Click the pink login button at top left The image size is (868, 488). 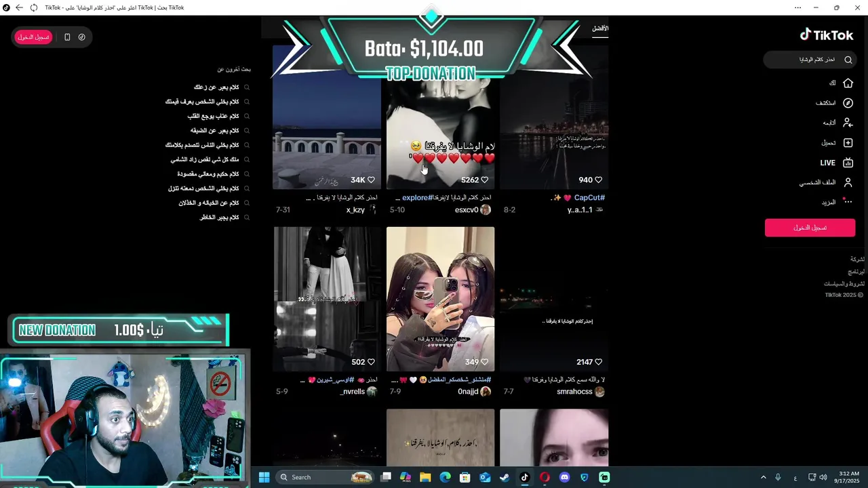[33, 37]
